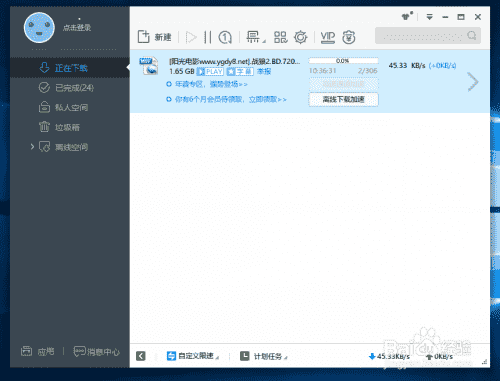Expand the 离线空间 tree arrow

click(32, 147)
